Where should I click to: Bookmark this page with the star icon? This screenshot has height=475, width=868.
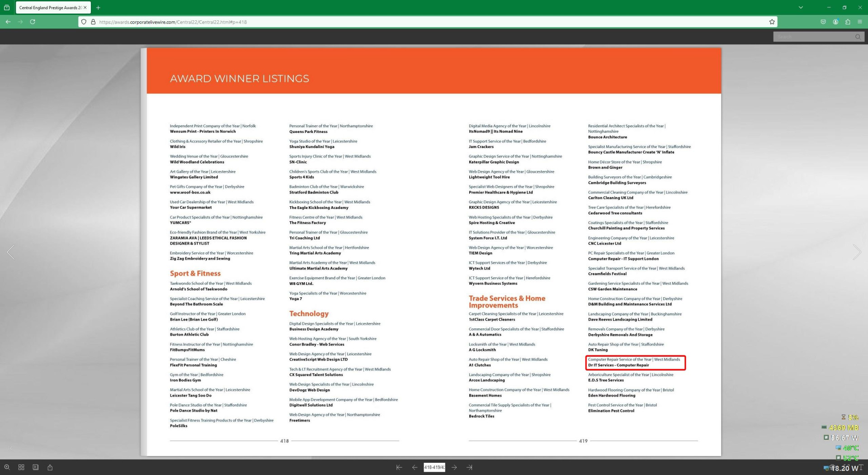[x=772, y=22]
